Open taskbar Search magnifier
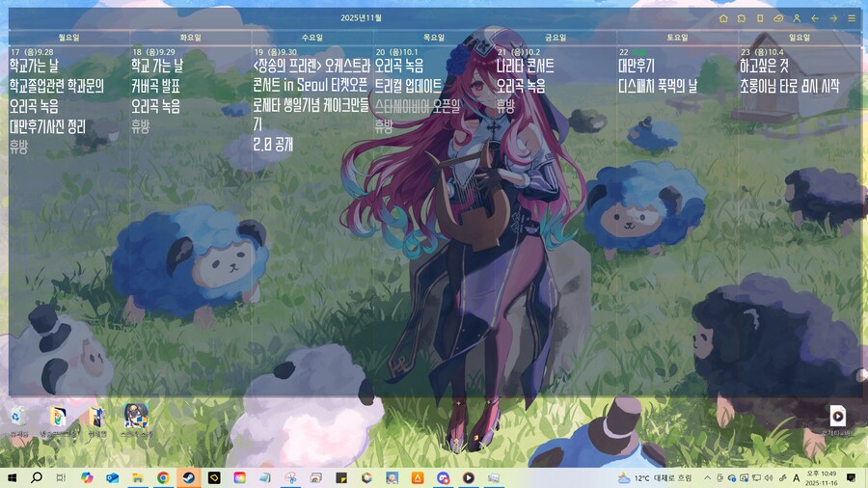 (x=37, y=477)
